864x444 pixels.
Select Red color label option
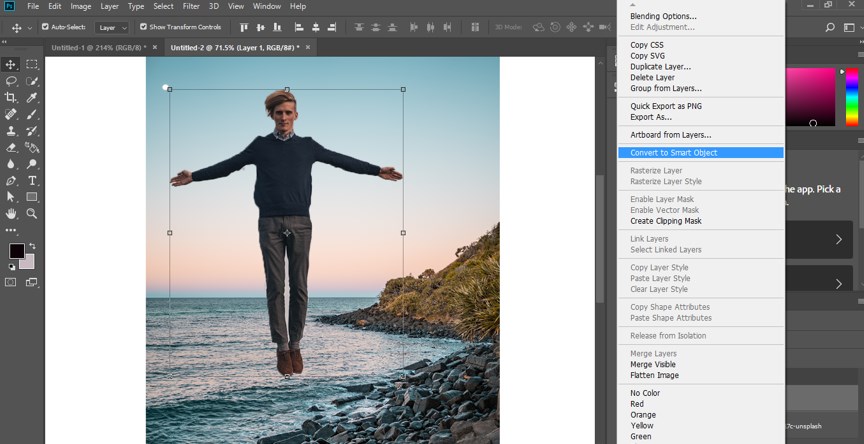click(x=637, y=404)
